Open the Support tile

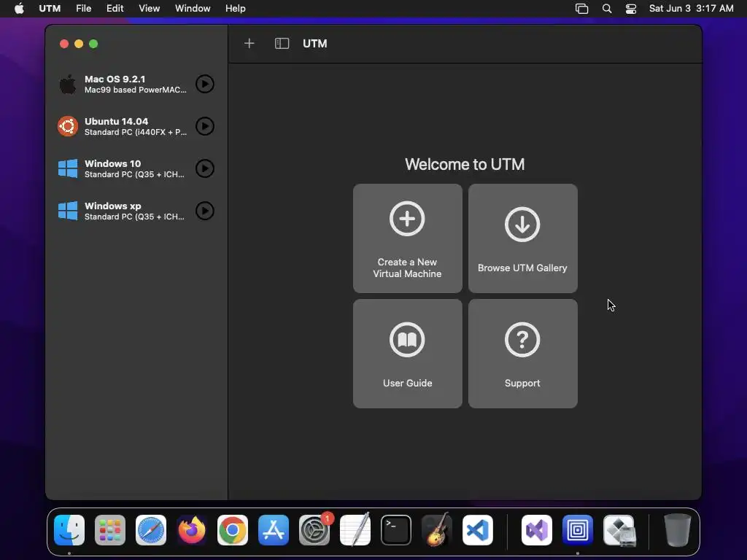point(522,354)
